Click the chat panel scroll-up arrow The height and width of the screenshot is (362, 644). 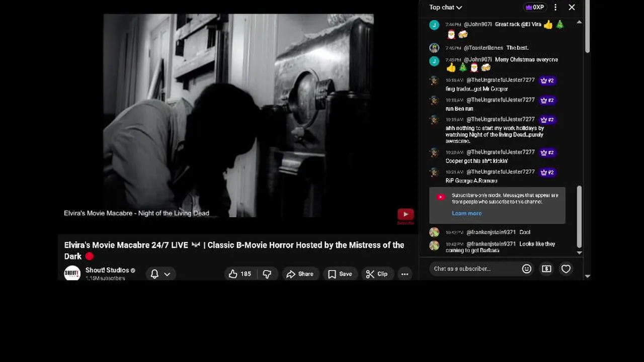click(x=579, y=22)
